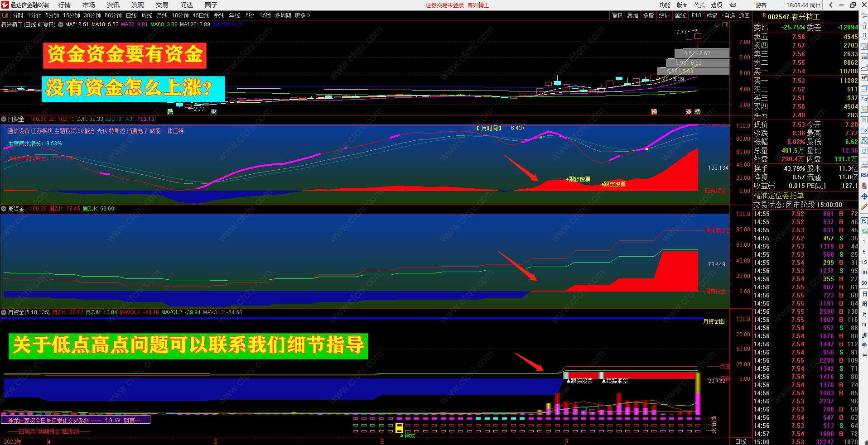This screenshot has width=868, height=445.
Task: Click the F12 trading sidebar icon
Action: (864, 130)
